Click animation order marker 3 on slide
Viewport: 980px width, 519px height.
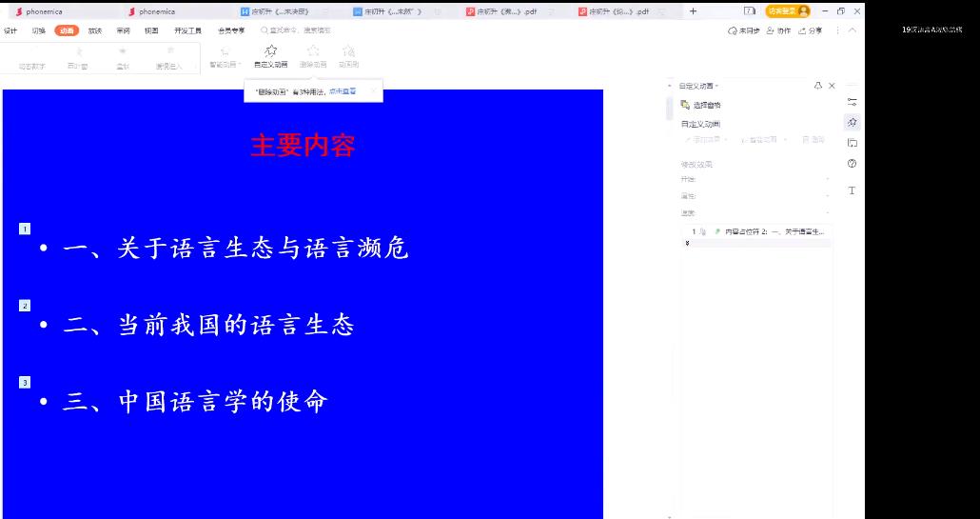click(x=26, y=382)
